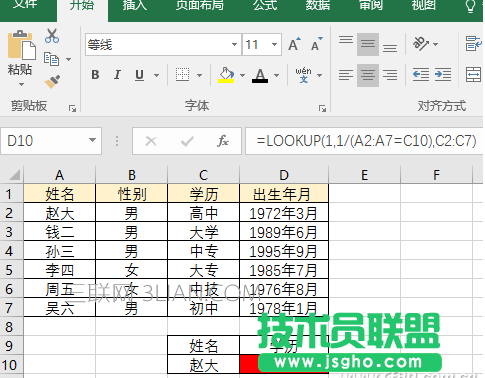Switch to the 插入 tab
The image size is (485, 378).
click(x=135, y=5)
